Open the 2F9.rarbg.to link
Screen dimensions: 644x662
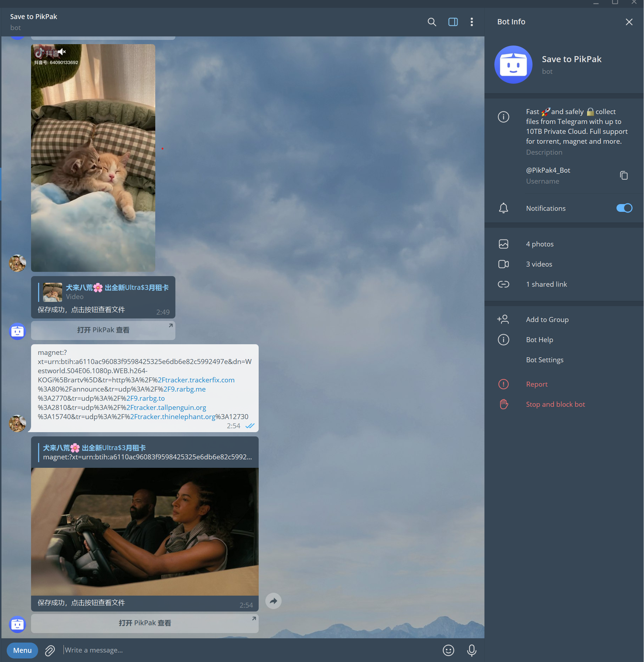pos(145,398)
